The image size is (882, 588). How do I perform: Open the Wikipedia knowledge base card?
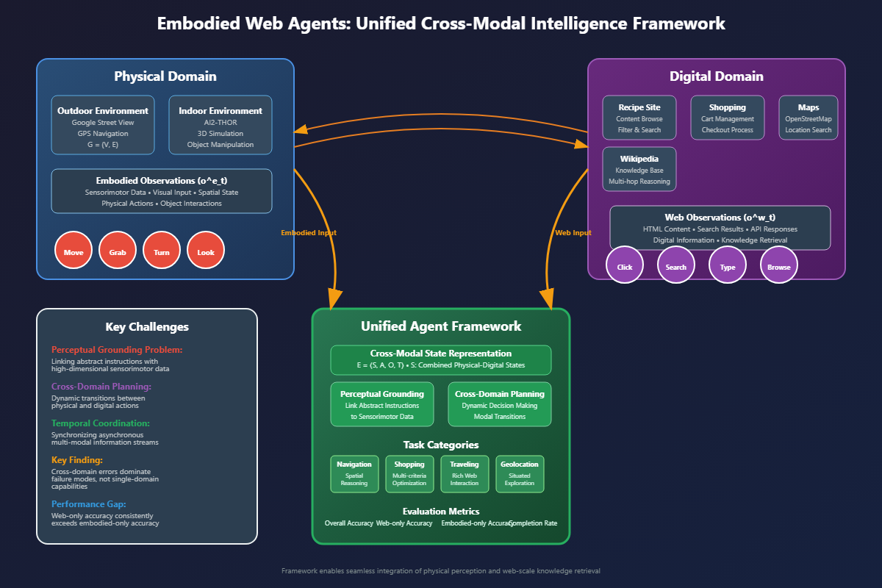[639, 168]
